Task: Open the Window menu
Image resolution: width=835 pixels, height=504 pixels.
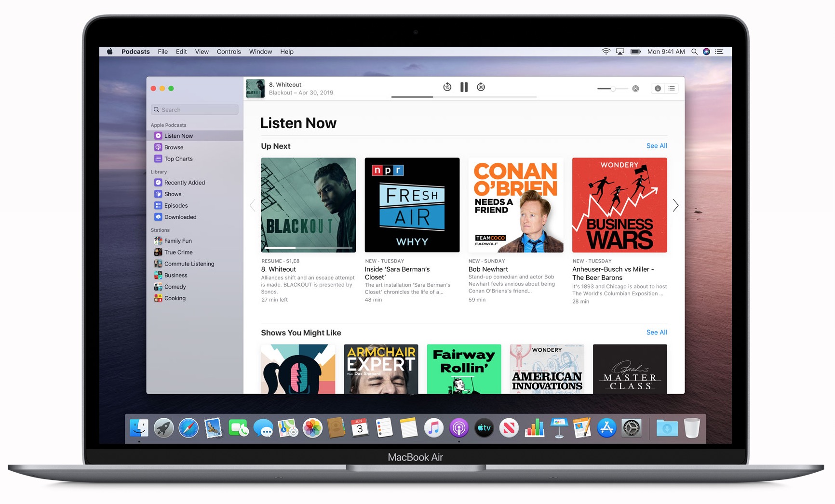Action: coord(261,52)
